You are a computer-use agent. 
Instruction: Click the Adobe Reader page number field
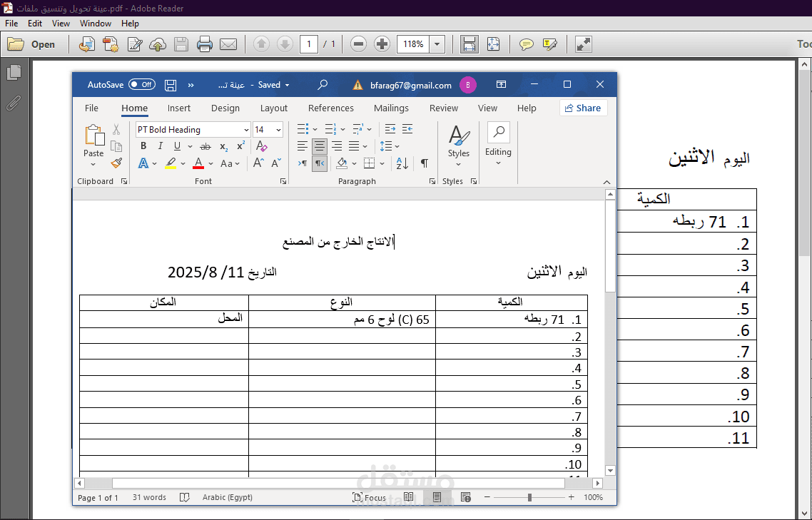pyautogui.click(x=309, y=44)
